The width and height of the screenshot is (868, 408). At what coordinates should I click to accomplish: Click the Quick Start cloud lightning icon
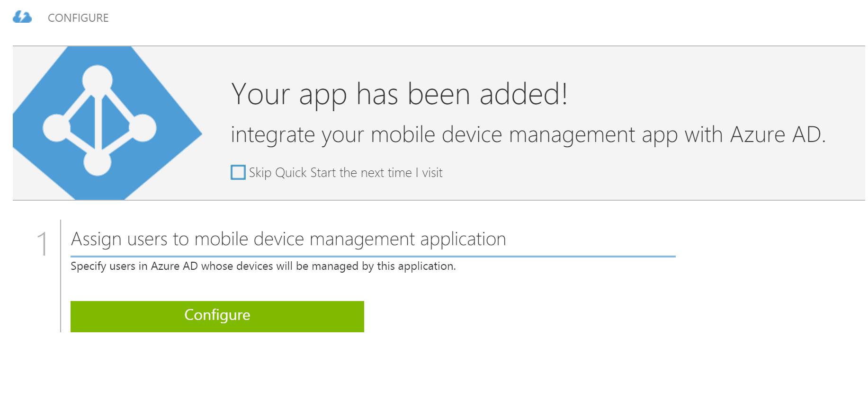pyautogui.click(x=22, y=18)
